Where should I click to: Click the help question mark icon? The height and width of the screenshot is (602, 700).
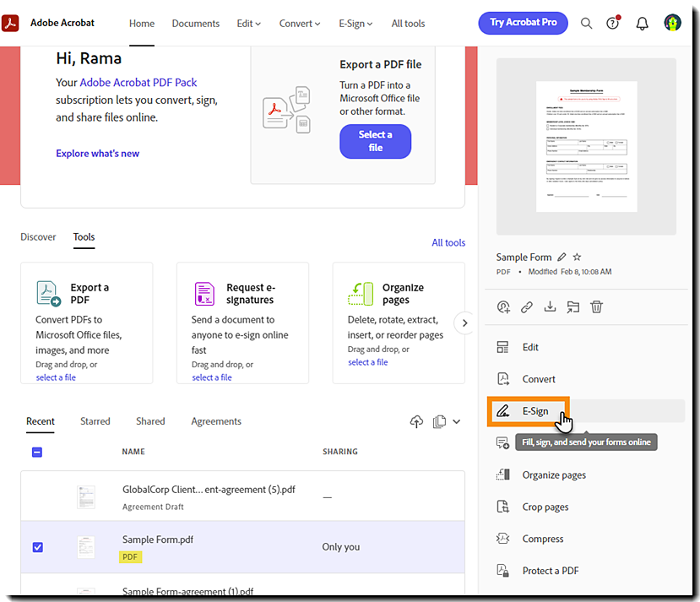pyautogui.click(x=613, y=23)
